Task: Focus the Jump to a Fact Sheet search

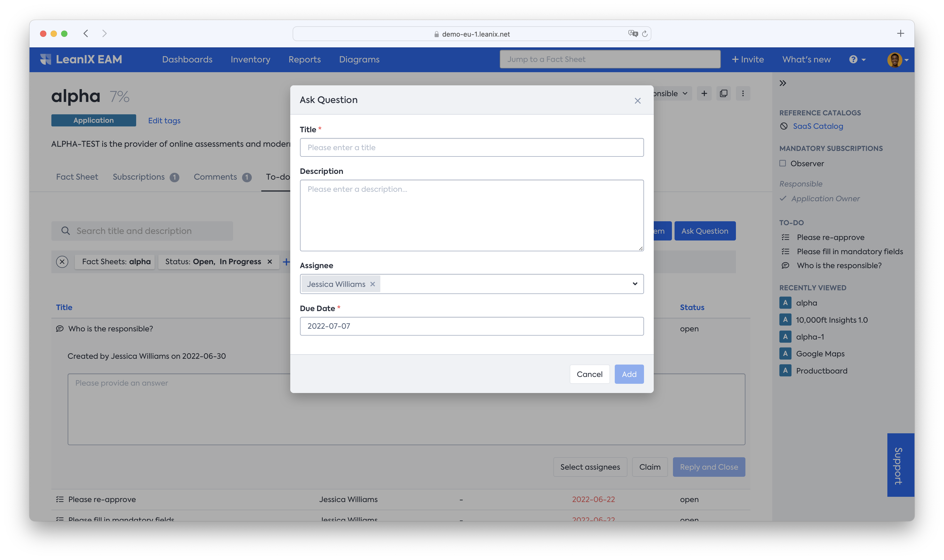Action: point(610,59)
